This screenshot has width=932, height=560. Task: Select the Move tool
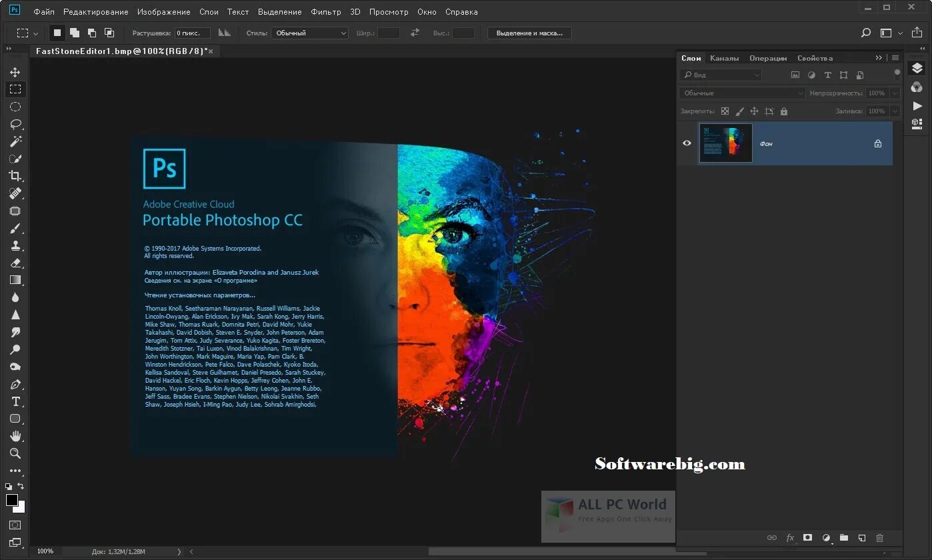15,72
